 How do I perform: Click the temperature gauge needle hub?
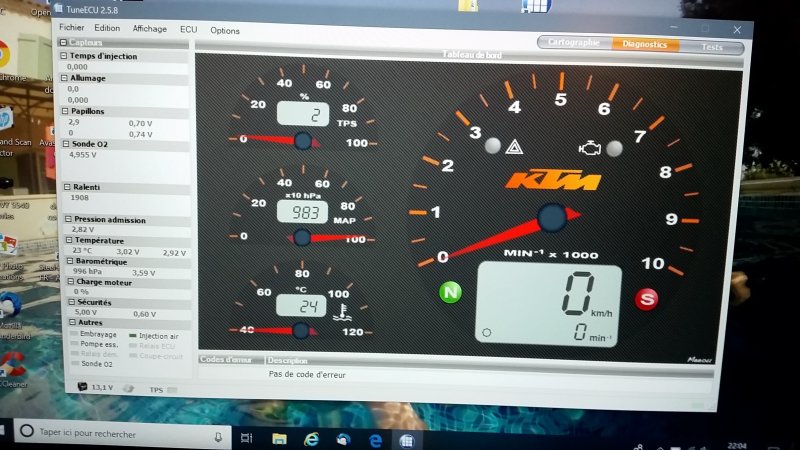tap(301, 331)
